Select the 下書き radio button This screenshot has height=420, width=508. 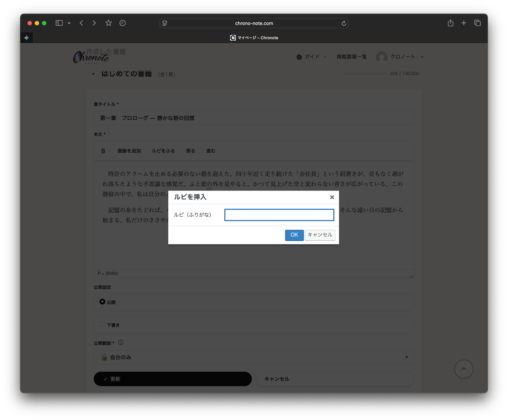point(102,325)
